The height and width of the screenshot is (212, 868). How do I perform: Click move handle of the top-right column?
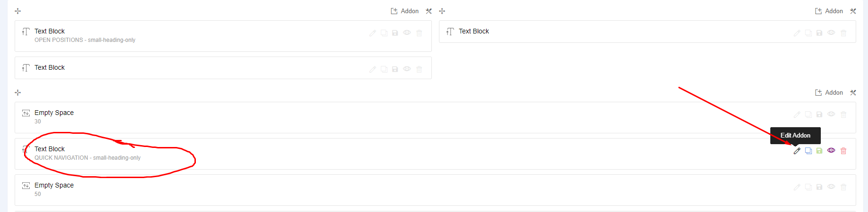442,11
